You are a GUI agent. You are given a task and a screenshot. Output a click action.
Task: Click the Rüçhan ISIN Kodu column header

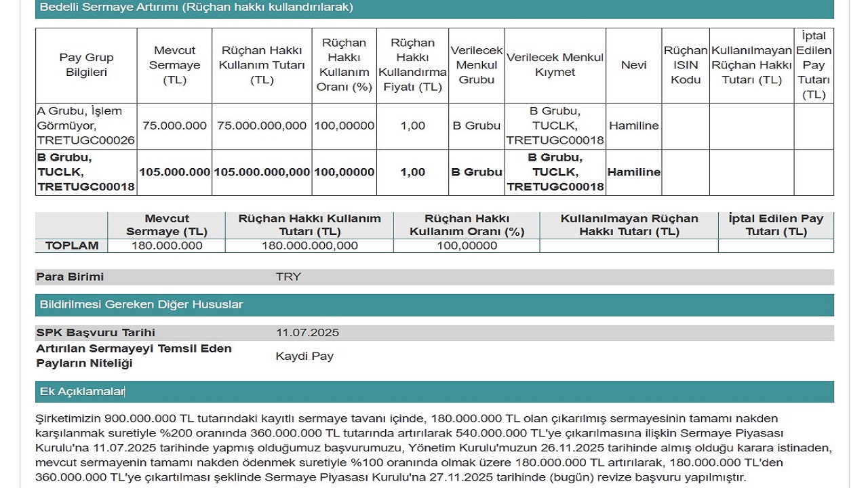[685, 65]
